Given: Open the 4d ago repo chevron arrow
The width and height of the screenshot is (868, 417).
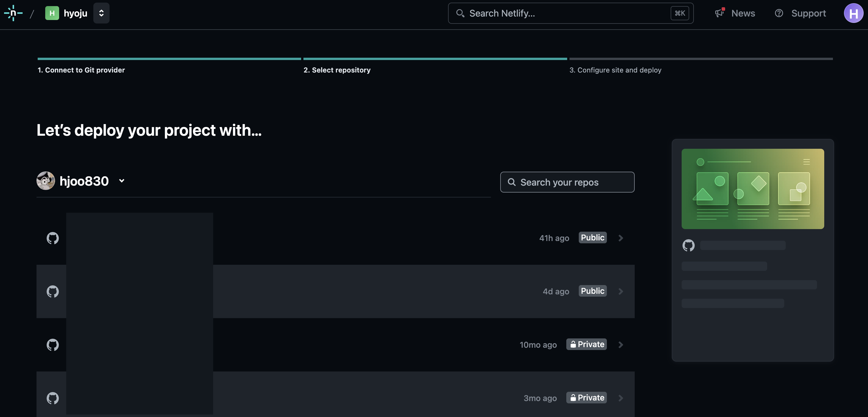Looking at the screenshot, I should 620,291.
